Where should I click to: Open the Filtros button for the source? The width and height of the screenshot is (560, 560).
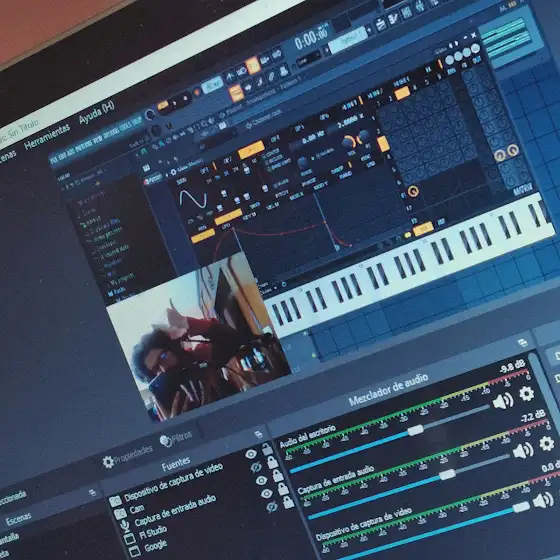click(x=176, y=439)
